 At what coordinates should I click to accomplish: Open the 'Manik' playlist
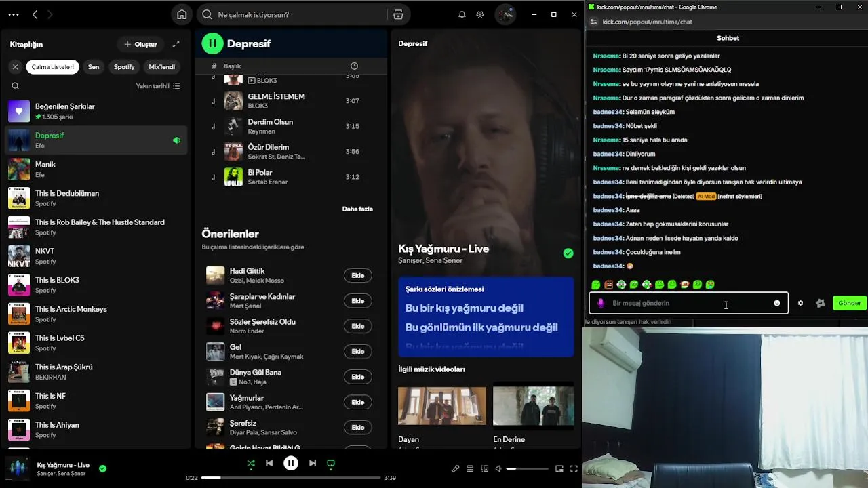[96, 169]
